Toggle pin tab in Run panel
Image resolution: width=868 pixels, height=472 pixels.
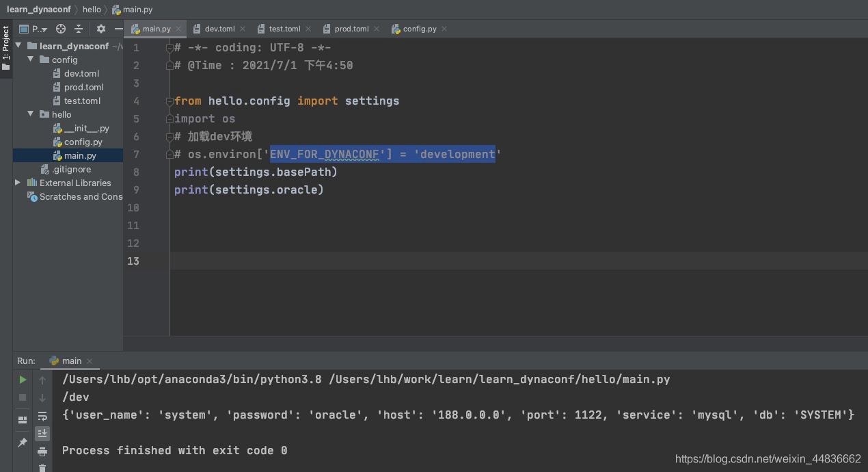click(x=23, y=443)
